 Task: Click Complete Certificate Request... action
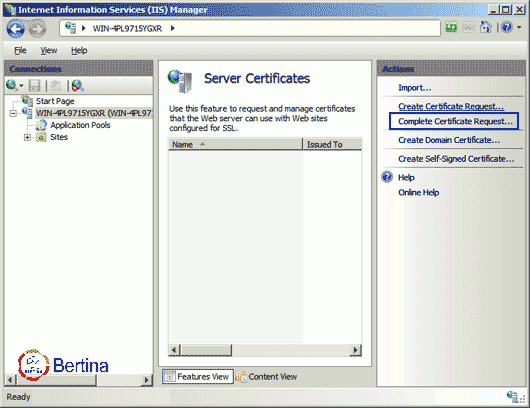[x=455, y=121]
